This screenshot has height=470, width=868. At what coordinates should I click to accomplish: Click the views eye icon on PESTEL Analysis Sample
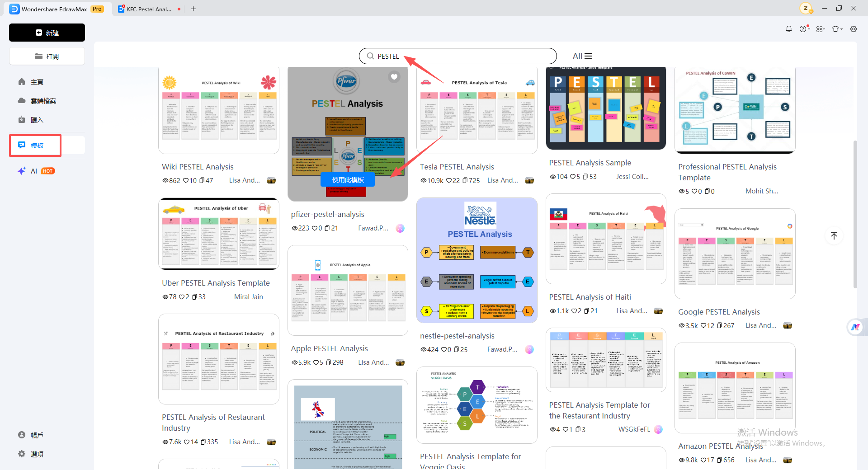click(x=552, y=177)
